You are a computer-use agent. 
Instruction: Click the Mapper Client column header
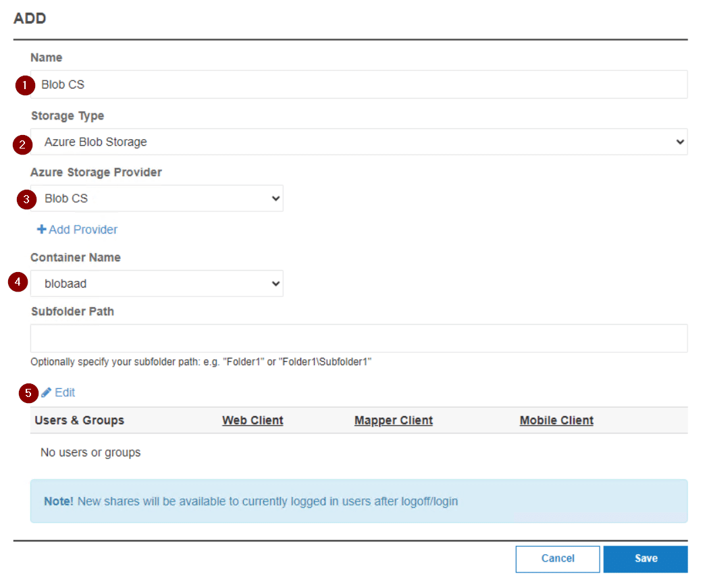point(393,420)
